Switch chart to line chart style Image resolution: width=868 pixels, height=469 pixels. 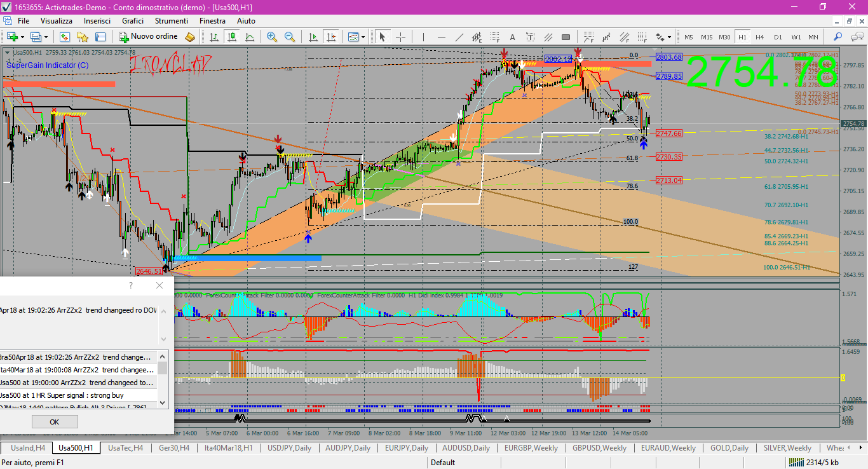(x=250, y=37)
